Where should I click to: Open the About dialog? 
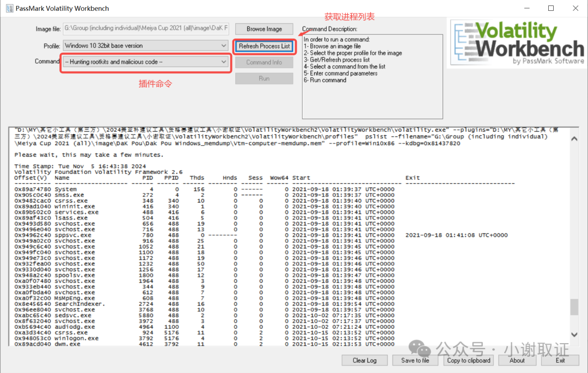517,360
